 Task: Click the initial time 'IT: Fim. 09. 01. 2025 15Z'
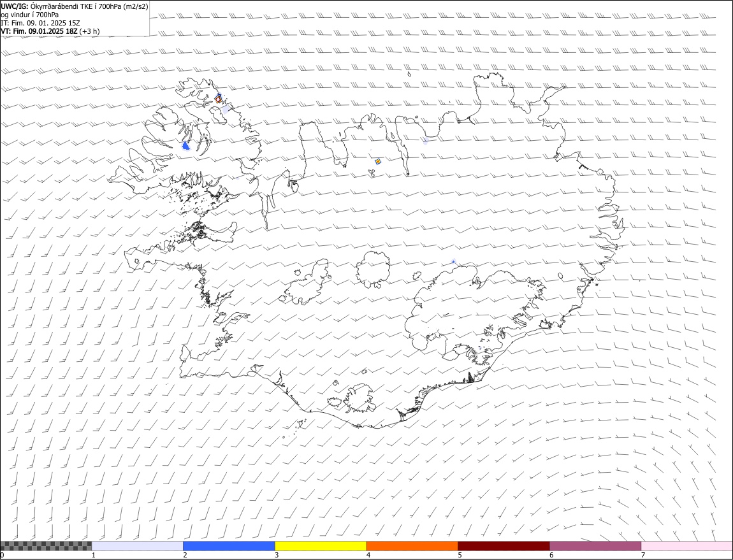pyautogui.click(x=40, y=23)
